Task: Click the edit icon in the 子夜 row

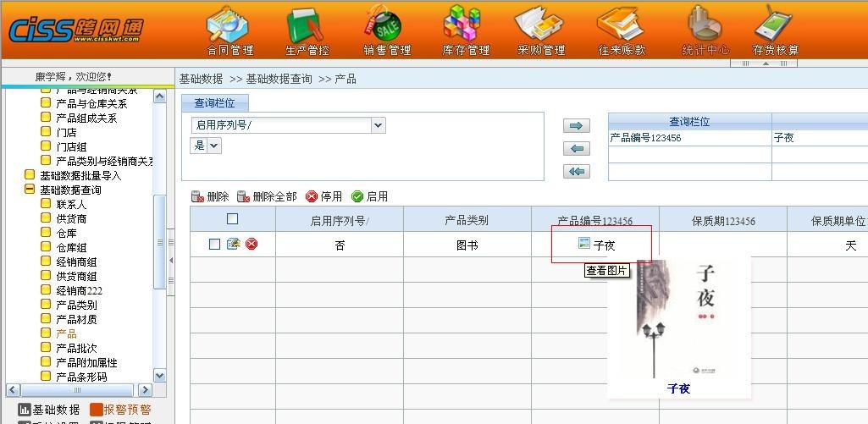Action: pos(234,245)
